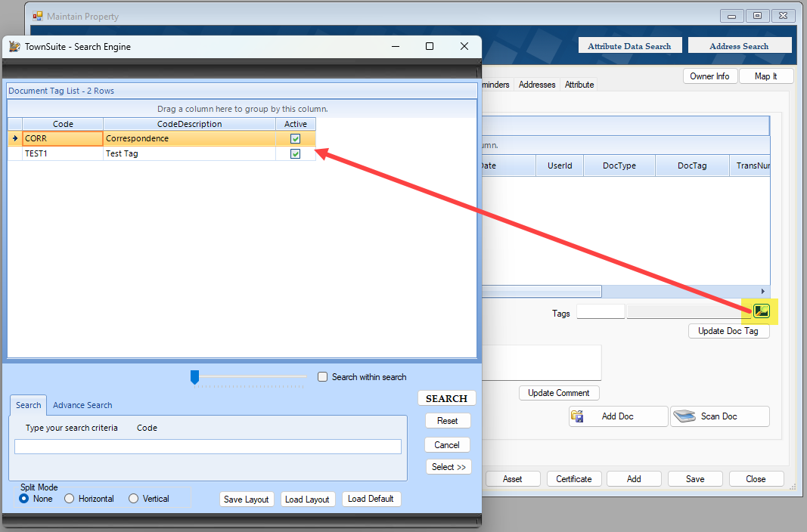Click the folder icon on the Add Doc button
Image resolution: width=807 pixels, height=532 pixels.
(x=578, y=416)
